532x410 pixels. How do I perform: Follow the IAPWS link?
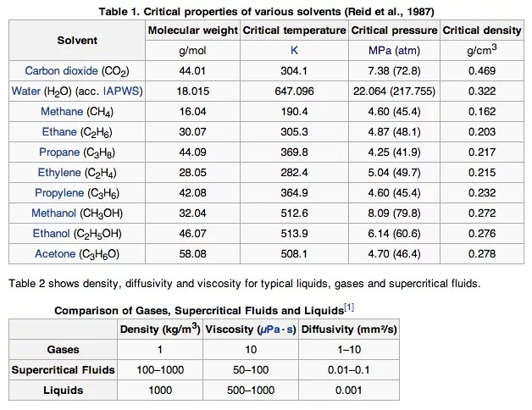click(121, 91)
